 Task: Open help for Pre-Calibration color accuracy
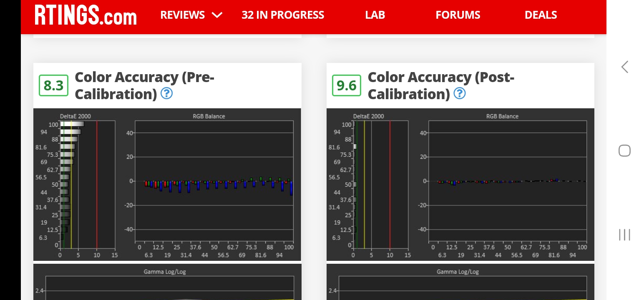coord(166,94)
